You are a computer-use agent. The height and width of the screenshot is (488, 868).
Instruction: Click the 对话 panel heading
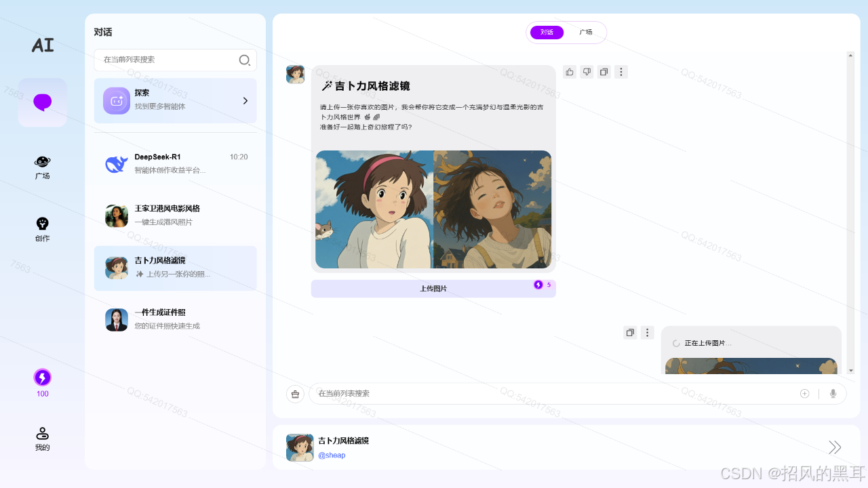pos(103,32)
